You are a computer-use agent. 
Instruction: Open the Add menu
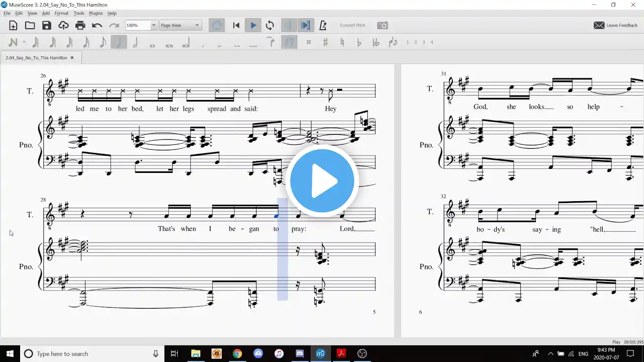46,14
